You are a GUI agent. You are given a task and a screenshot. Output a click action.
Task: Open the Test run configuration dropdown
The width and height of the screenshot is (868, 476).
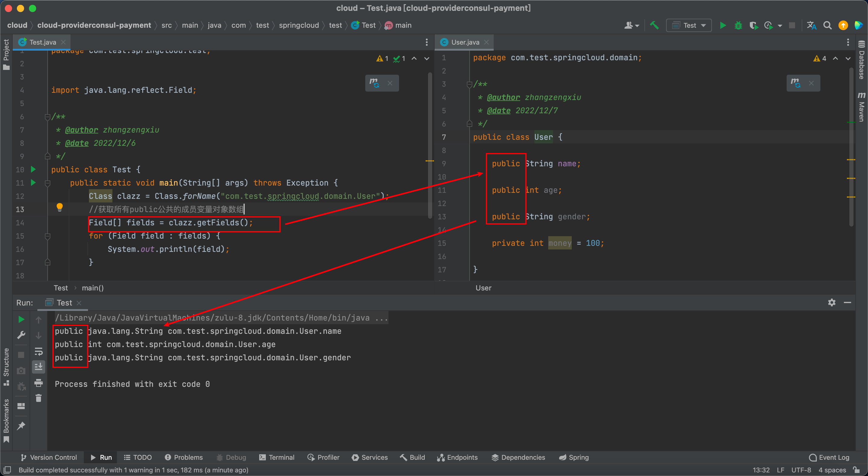click(x=689, y=26)
